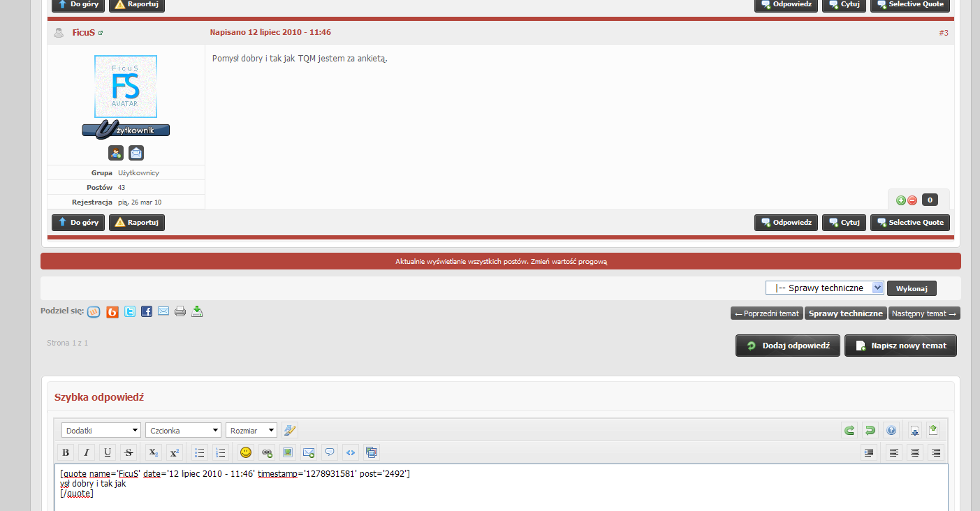The image size is (980, 511).
Task: Click the Dodaj odpowiedź button
Action: [x=787, y=345]
